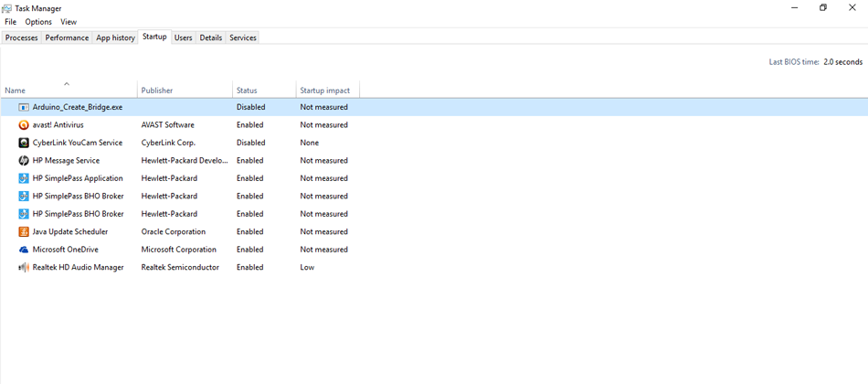Viewport: 868px width, 384px height.
Task: Click the Task Manager title bar icon
Action: tap(6, 8)
